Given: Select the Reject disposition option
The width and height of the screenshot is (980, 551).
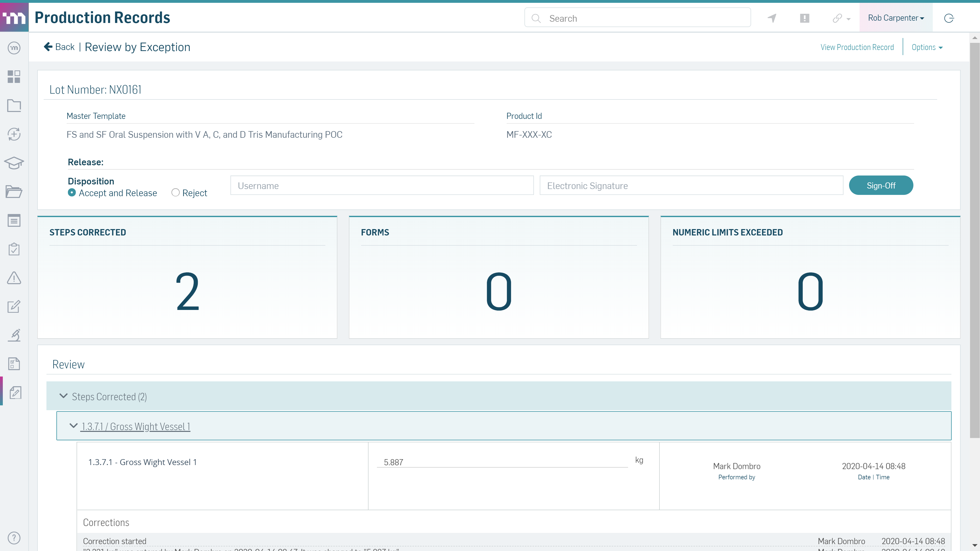Looking at the screenshot, I should point(175,193).
